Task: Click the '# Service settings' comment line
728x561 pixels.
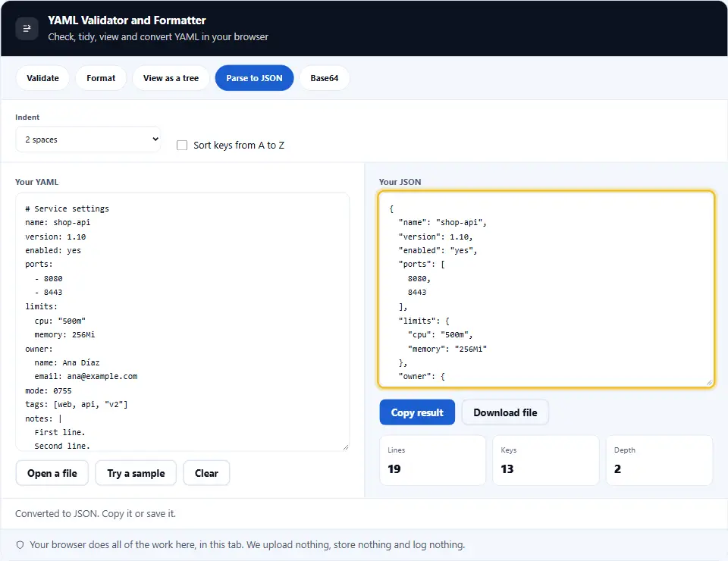Action: click(67, 208)
